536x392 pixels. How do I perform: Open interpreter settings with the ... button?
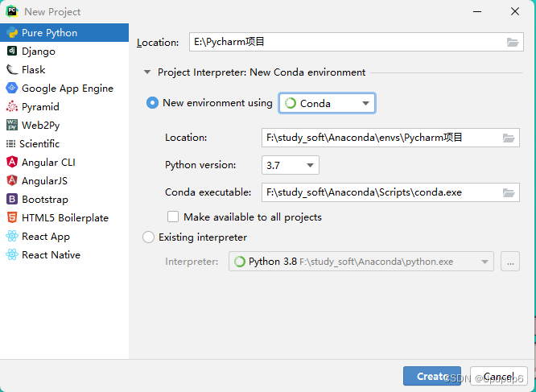coord(510,262)
